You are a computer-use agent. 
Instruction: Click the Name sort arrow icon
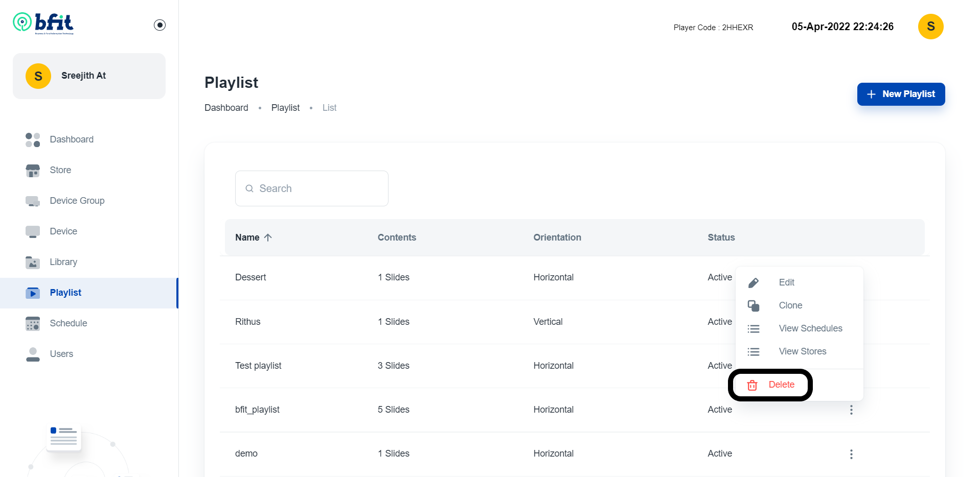pos(268,237)
